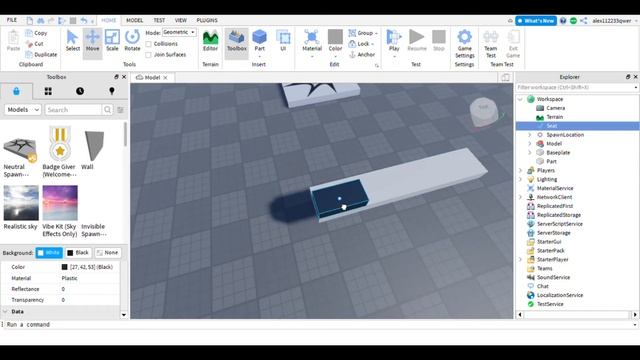Toggle Anchor on selected part
This screenshot has width=640, height=360.
[362, 54]
